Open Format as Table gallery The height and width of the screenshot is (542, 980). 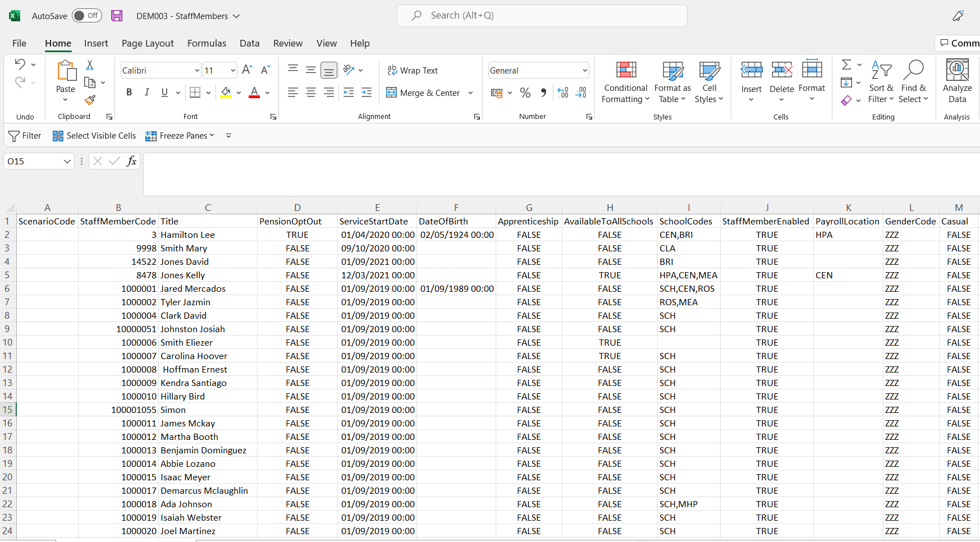(672, 82)
